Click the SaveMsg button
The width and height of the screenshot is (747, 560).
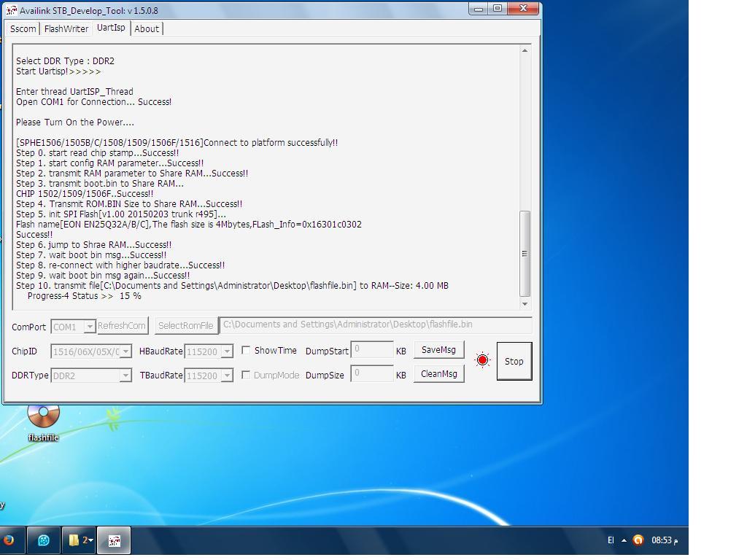click(438, 350)
